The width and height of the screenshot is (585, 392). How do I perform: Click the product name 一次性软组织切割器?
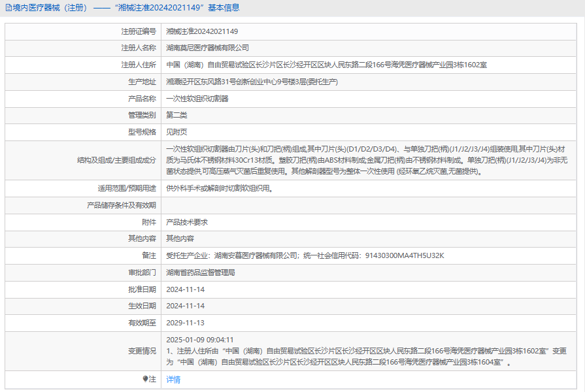point(197,99)
